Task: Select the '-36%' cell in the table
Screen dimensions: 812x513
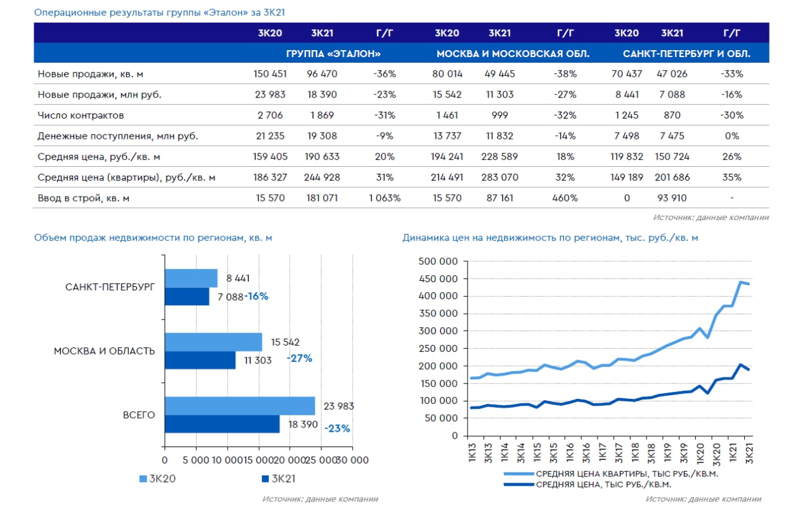Action: [384, 74]
